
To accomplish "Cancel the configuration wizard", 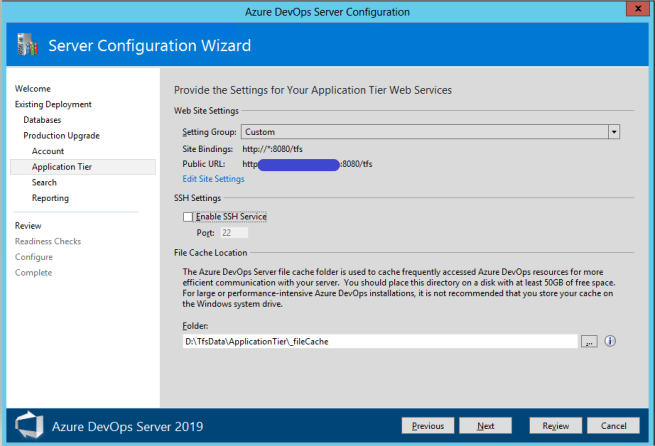I will pos(613,426).
